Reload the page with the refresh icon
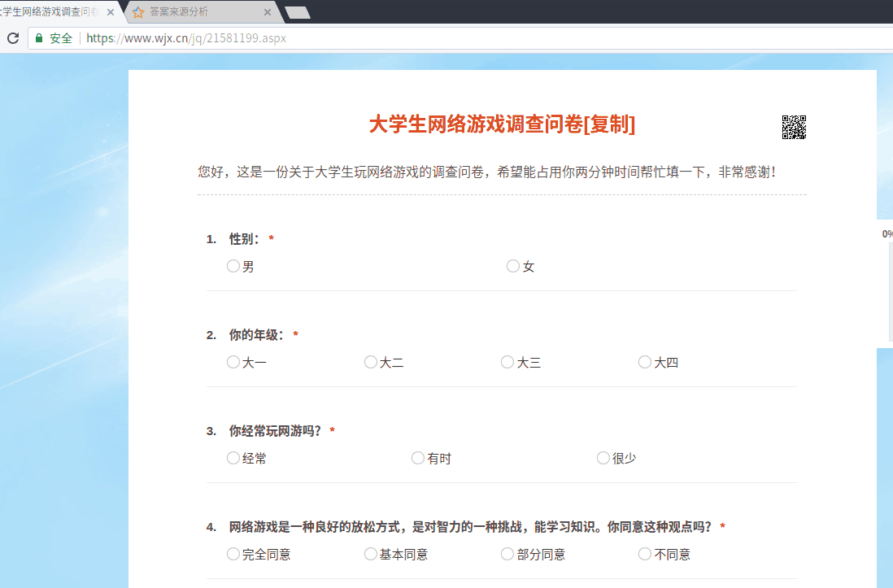 click(13, 38)
